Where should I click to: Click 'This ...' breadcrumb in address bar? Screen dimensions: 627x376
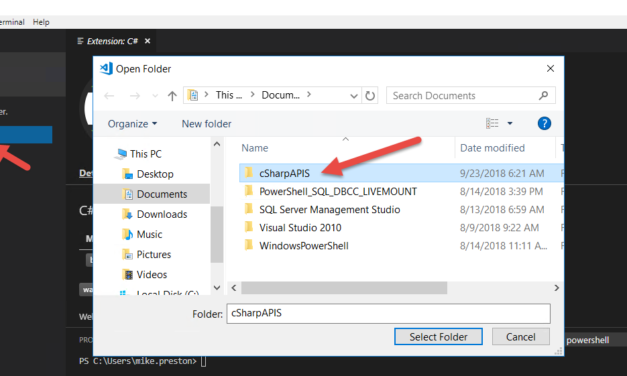229,95
